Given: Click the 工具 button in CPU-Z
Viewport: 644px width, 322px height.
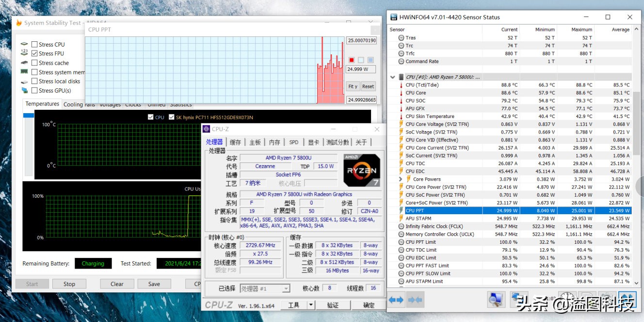Looking at the screenshot, I should [294, 305].
